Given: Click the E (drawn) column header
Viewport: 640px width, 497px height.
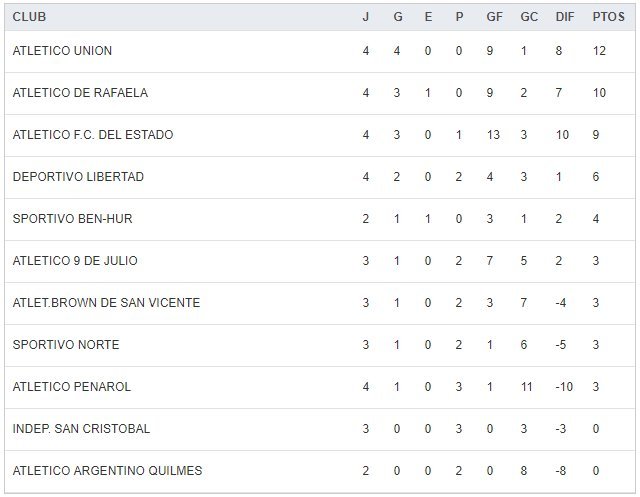Looking at the screenshot, I should (428, 17).
